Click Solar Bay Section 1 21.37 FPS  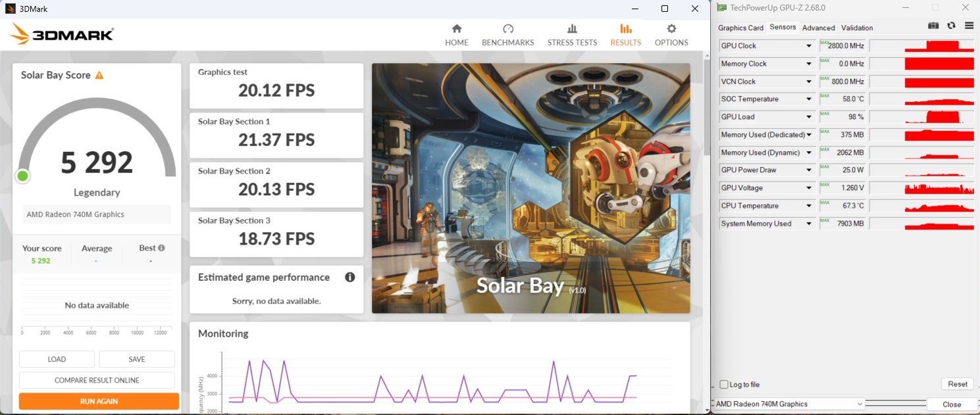coord(276,135)
